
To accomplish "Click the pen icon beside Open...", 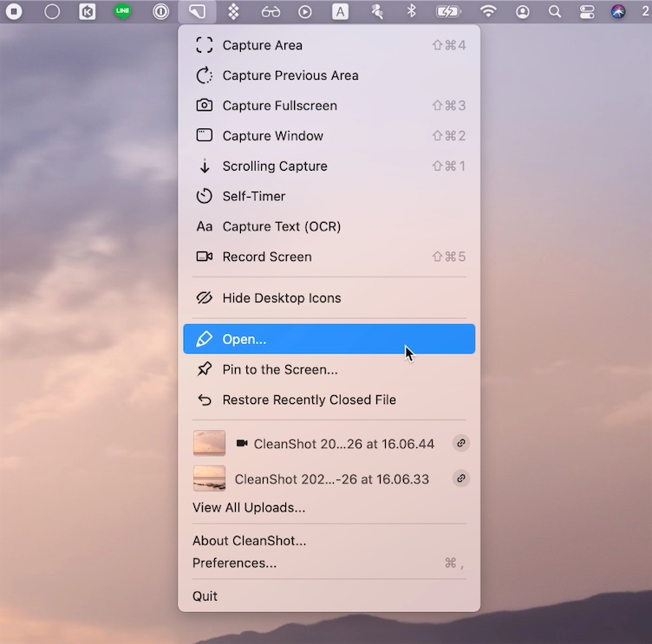I will 204,339.
